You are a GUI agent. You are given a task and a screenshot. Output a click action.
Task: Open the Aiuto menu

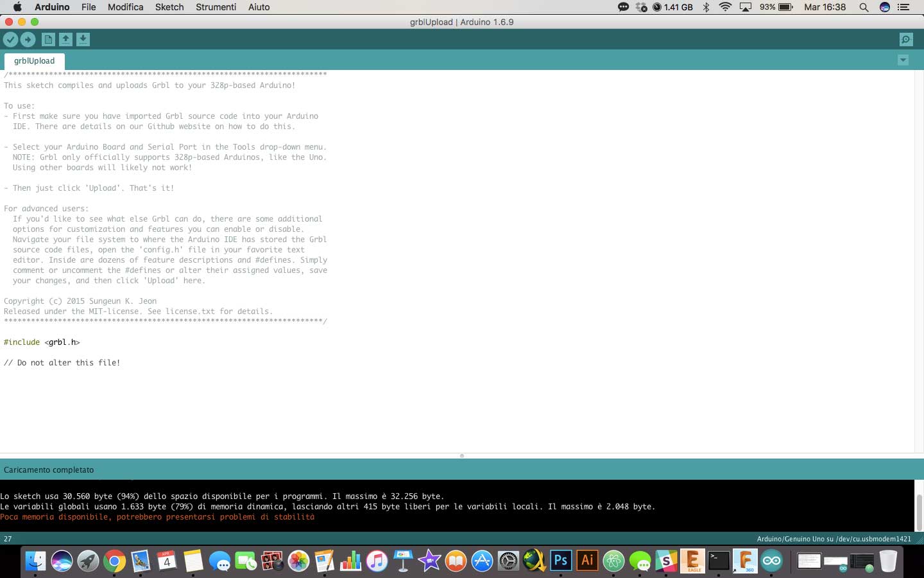[x=259, y=7]
